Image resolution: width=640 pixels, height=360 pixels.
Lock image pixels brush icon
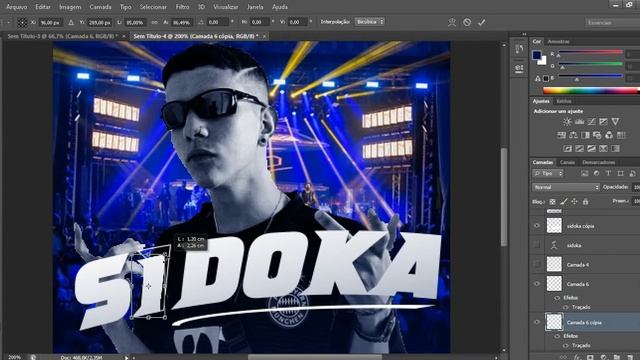563,202
